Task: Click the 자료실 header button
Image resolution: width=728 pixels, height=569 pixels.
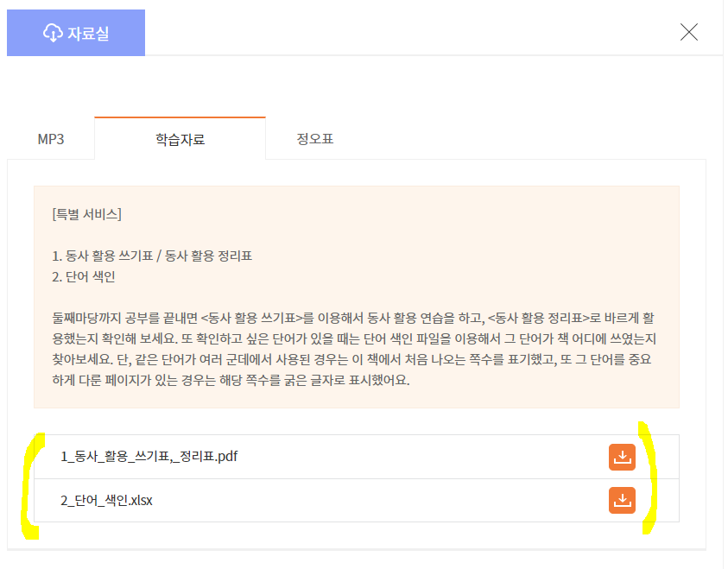Action: (76, 33)
